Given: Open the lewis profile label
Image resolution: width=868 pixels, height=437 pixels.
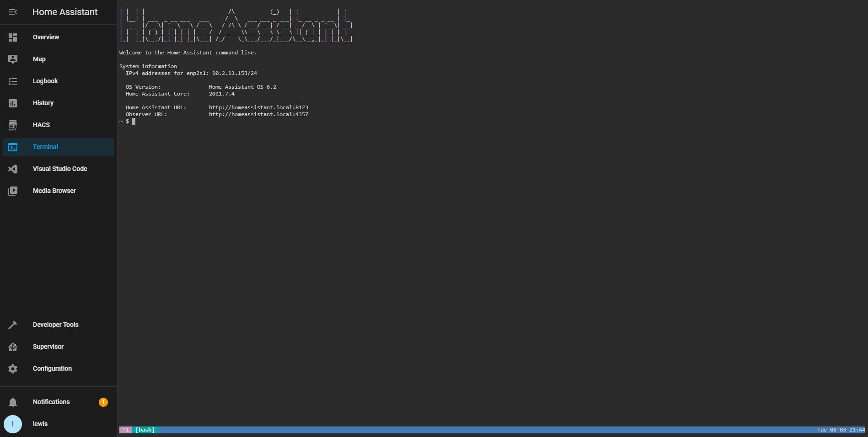Looking at the screenshot, I should coord(40,424).
